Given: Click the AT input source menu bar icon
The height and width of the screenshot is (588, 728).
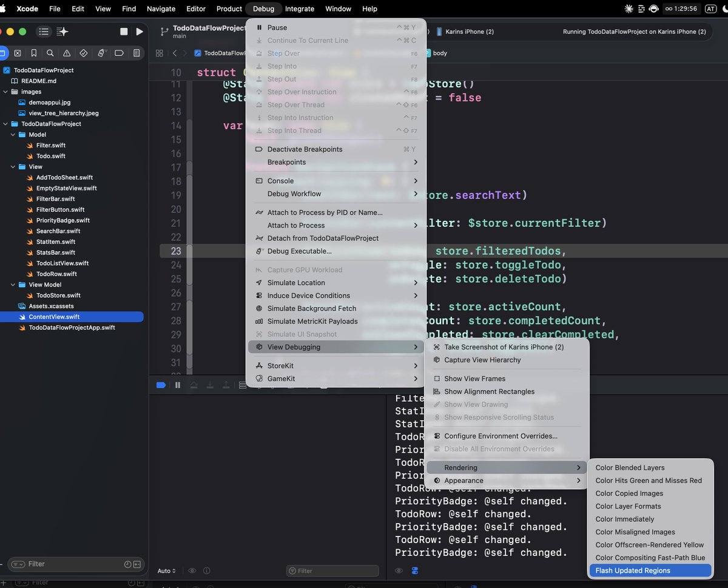Looking at the screenshot, I should point(710,8).
